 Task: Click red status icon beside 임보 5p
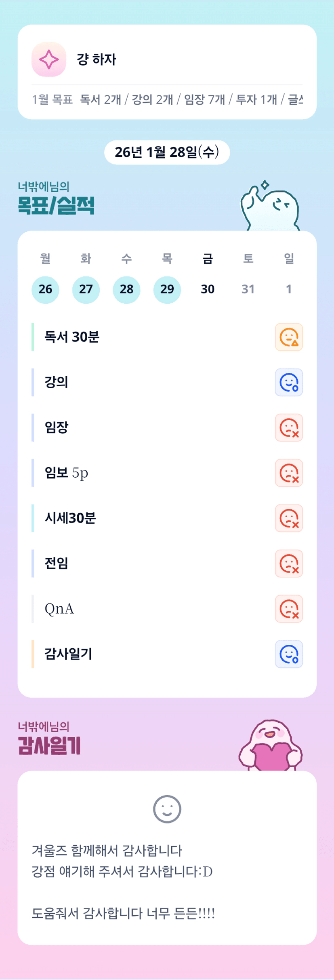[289, 473]
